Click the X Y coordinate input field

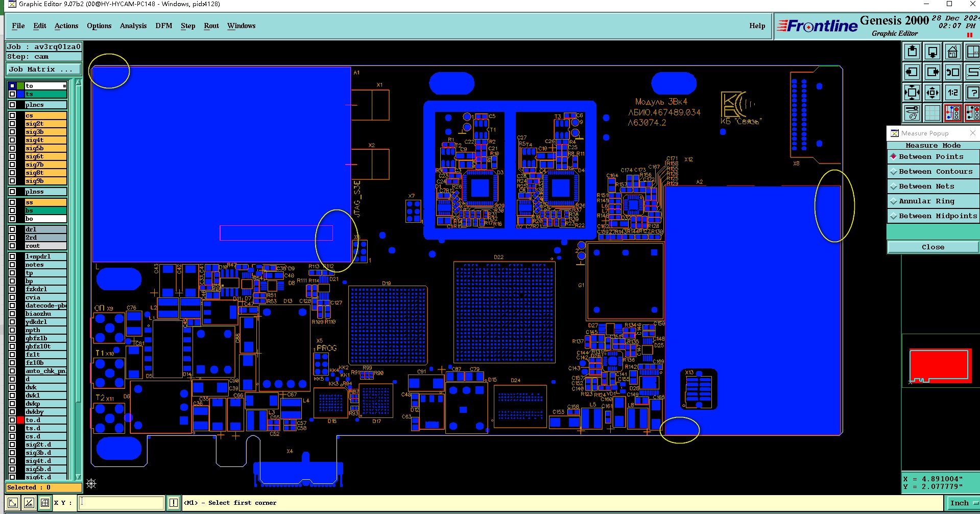point(122,503)
